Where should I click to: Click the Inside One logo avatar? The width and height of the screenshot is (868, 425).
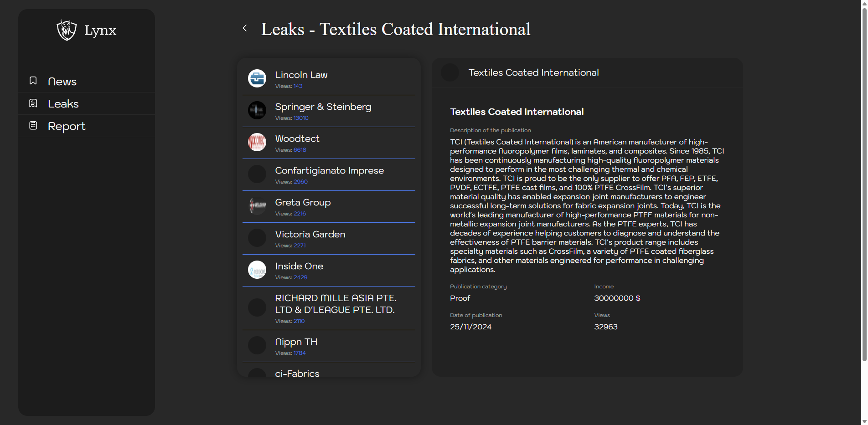tap(257, 270)
